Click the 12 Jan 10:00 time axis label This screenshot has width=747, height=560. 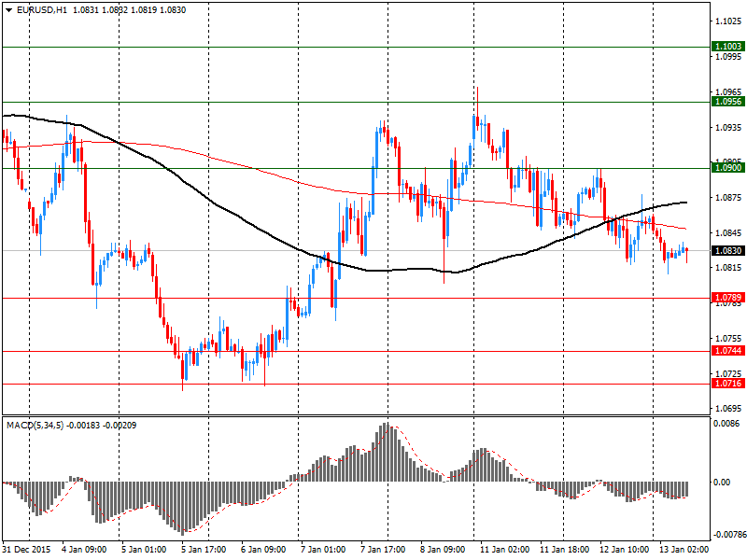[624, 550]
